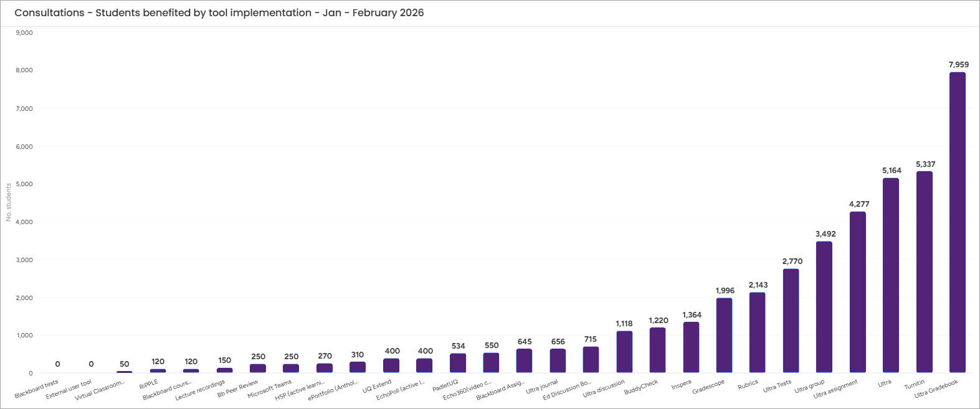
Task: Select the BuddyCheck bar
Action: (x=657, y=350)
